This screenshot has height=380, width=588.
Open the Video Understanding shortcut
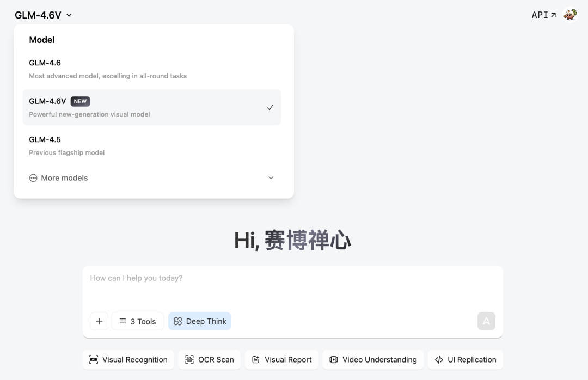click(x=373, y=360)
